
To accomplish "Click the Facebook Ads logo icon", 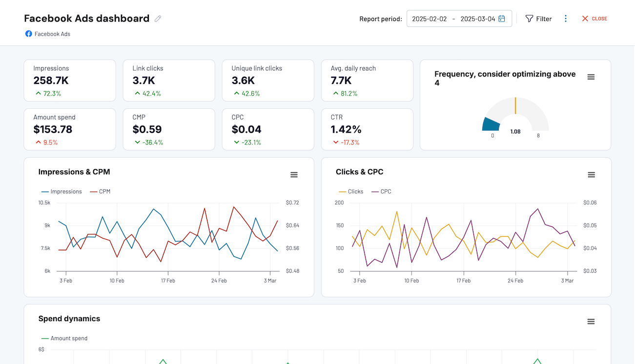I will 28,34.
